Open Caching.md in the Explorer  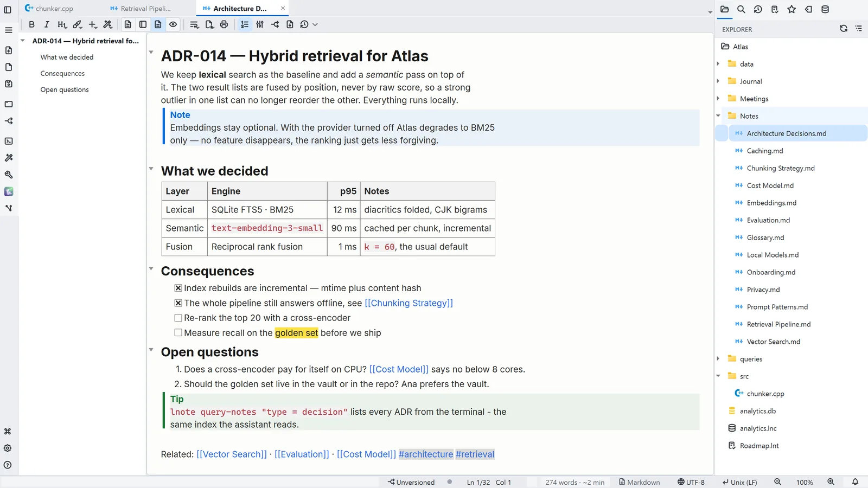tap(764, 151)
